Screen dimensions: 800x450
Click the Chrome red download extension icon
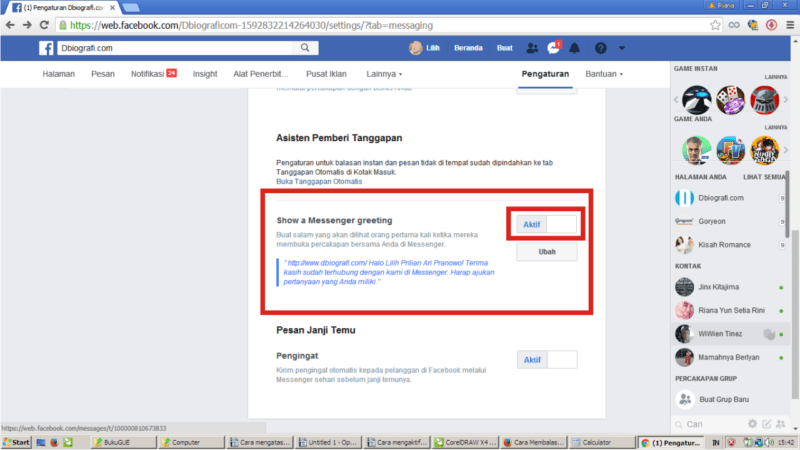(771, 25)
